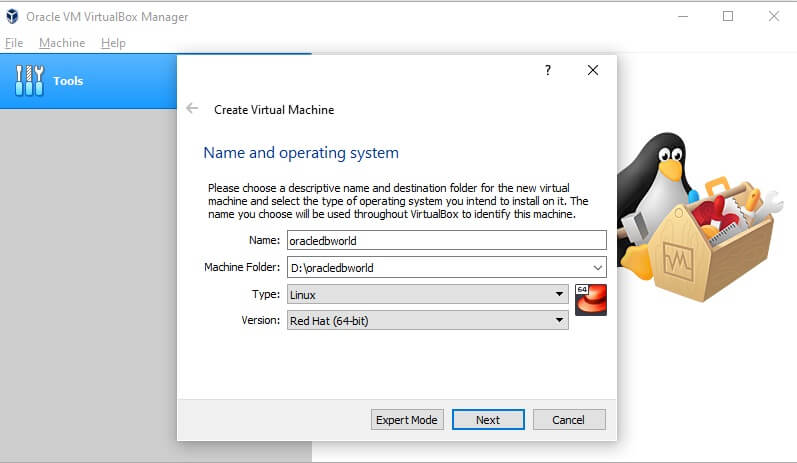The height and width of the screenshot is (463, 797).
Task: Expand the Machine Folder dropdown
Action: 598,267
